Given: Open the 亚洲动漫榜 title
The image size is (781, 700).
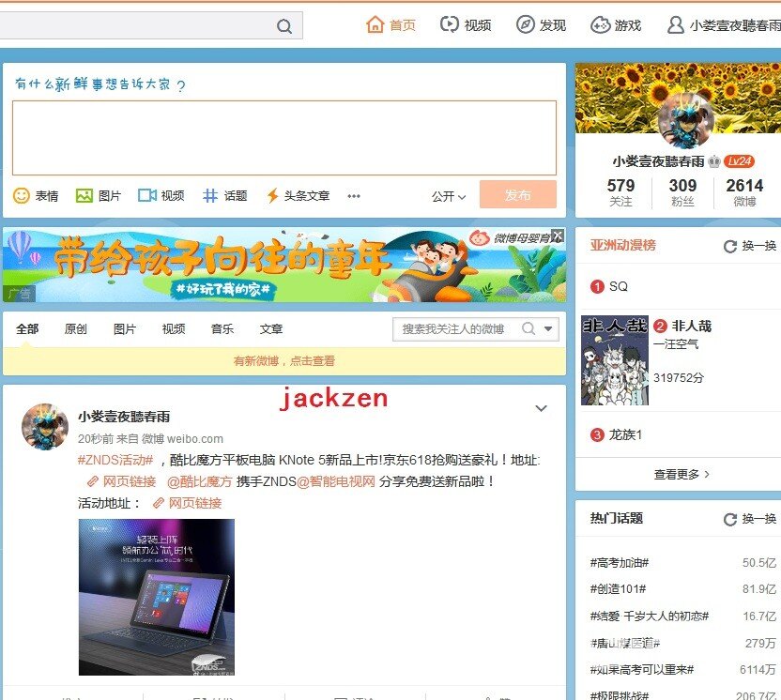Looking at the screenshot, I should (x=623, y=245).
